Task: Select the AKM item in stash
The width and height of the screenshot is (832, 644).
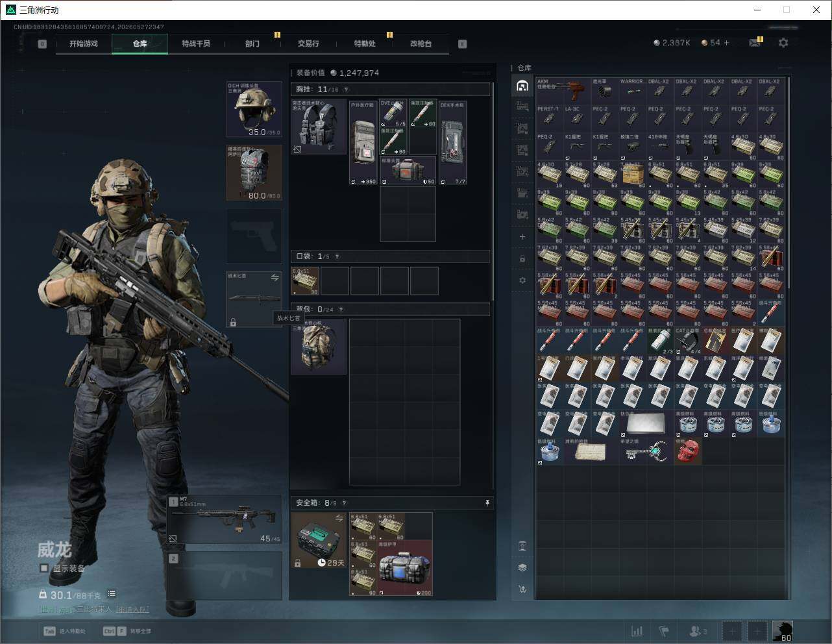Action: coord(563,92)
